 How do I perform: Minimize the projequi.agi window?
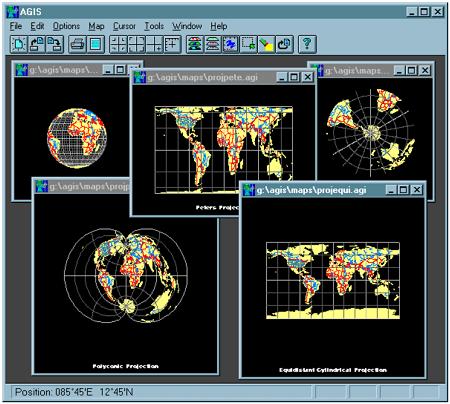click(x=391, y=190)
